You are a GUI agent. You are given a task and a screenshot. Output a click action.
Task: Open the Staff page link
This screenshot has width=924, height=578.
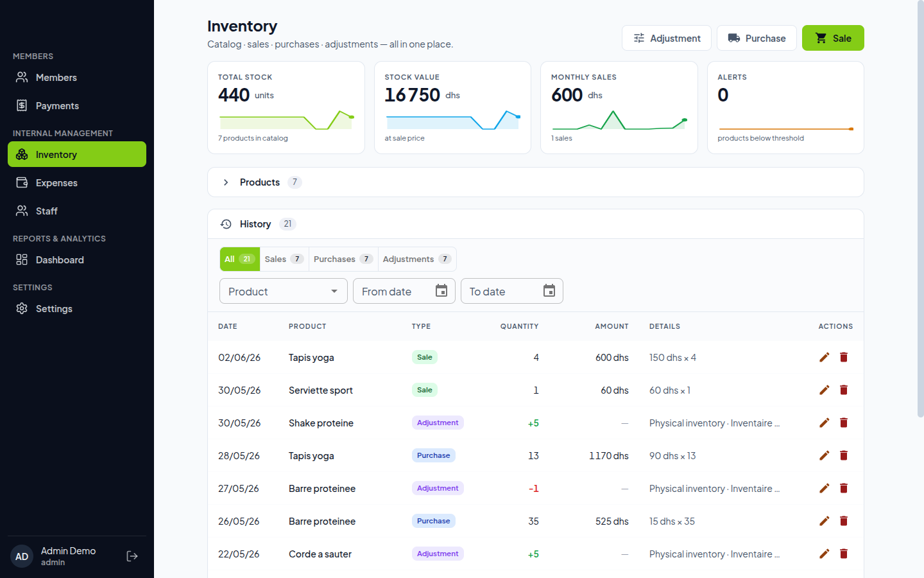point(77,211)
